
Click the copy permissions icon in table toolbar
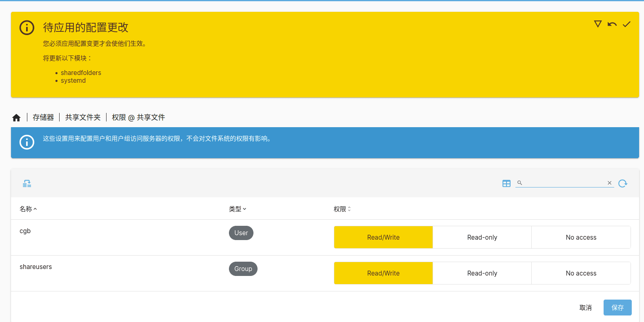pos(27,183)
